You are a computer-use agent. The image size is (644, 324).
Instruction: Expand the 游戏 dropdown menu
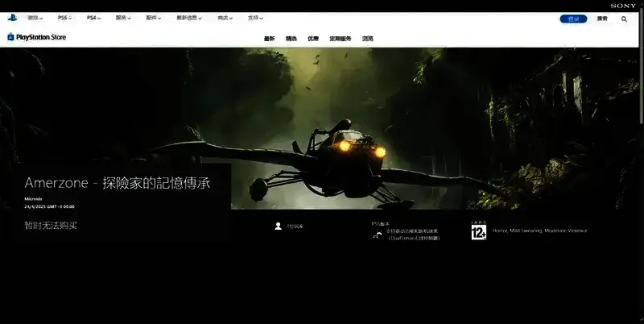(35, 18)
